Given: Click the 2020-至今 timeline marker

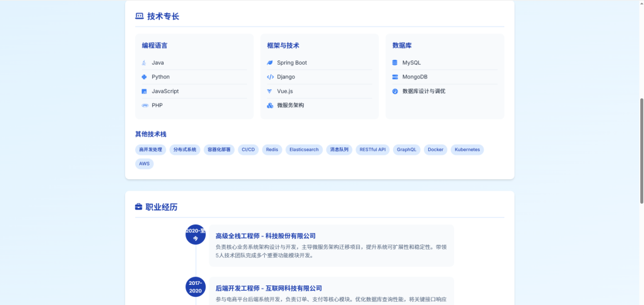Looking at the screenshot, I should [196, 235].
